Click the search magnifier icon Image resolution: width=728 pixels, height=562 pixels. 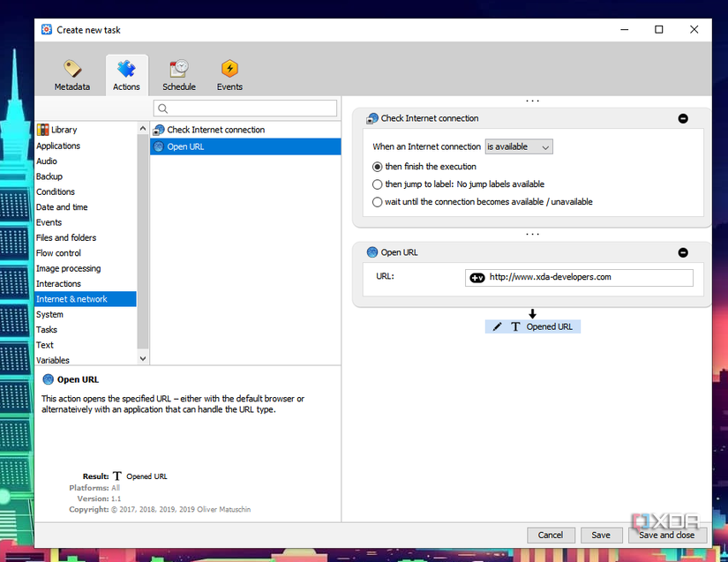coord(162,109)
